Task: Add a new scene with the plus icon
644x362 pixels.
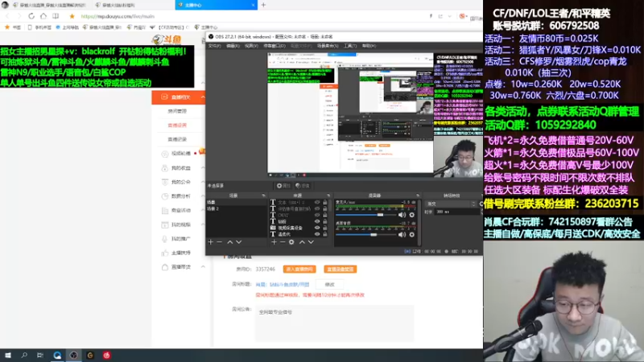Action: coord(211,242)
